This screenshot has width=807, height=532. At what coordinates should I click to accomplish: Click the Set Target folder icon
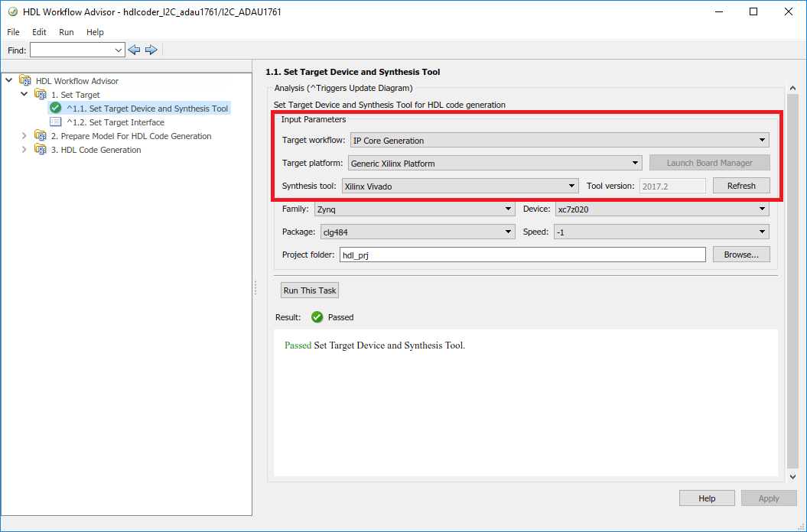tap(41, 95)
